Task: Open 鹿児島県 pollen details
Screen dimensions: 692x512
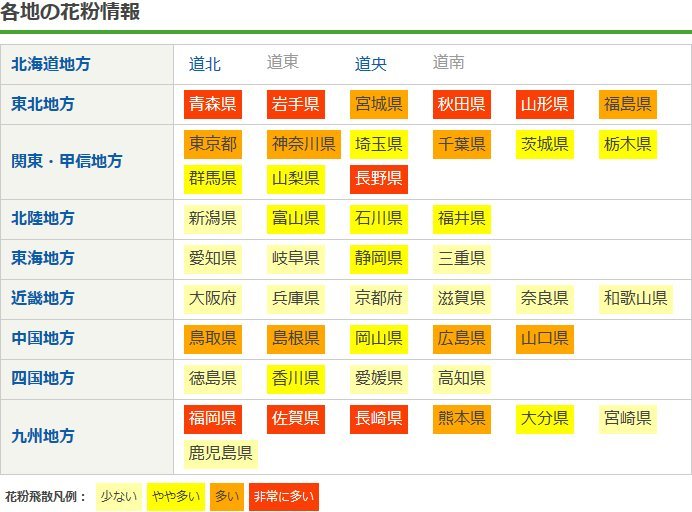Action: [x=221, y=453]
